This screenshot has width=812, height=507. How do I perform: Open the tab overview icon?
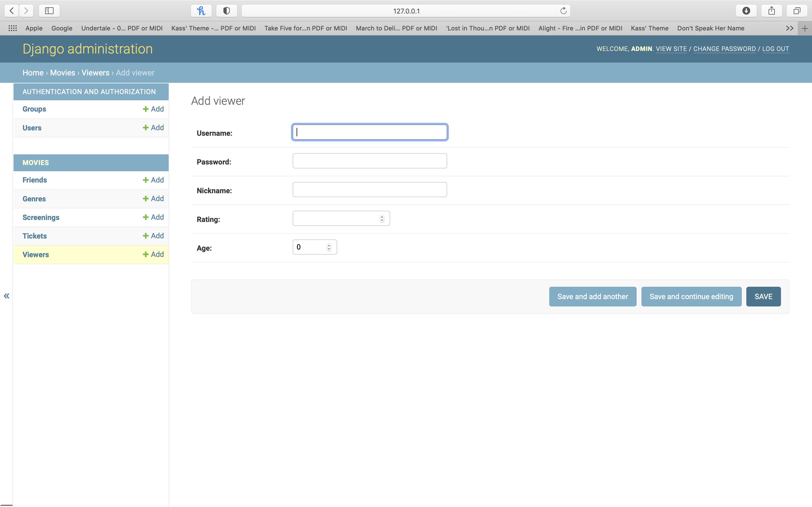(797, 11)
